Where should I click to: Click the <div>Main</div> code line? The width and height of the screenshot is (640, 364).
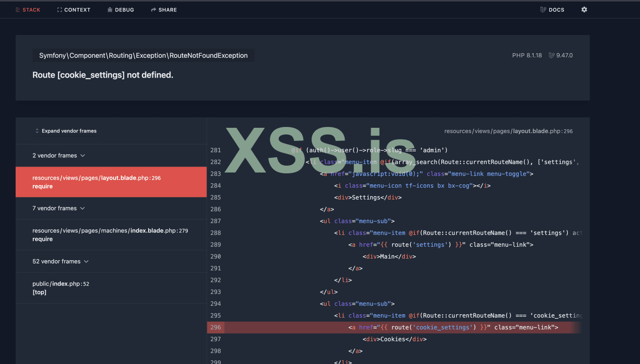(x=389, y=256)
